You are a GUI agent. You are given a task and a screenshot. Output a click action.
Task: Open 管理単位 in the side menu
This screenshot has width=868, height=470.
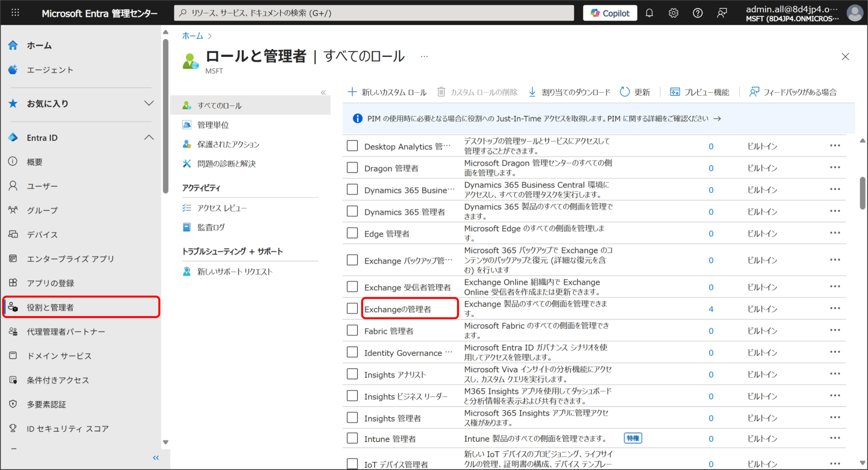[213, 125]
